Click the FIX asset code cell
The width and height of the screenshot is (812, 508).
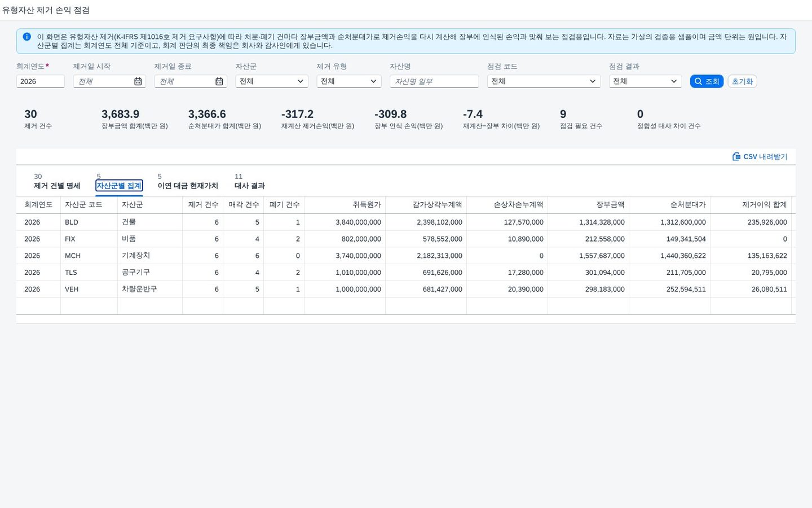tap(89, 239)
